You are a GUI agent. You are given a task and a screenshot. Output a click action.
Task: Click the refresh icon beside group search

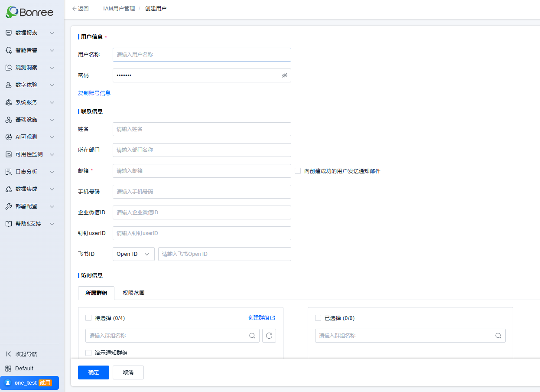pos(269,336)
